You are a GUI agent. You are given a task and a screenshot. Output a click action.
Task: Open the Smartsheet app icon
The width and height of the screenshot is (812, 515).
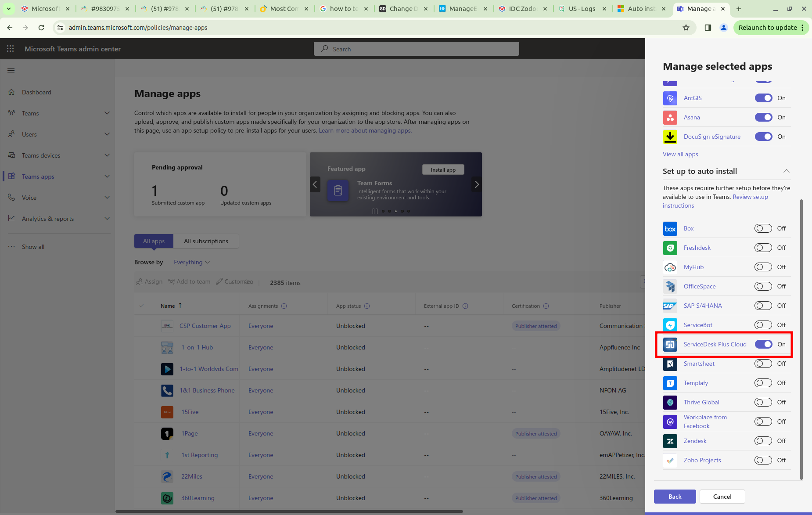point(670,364)
